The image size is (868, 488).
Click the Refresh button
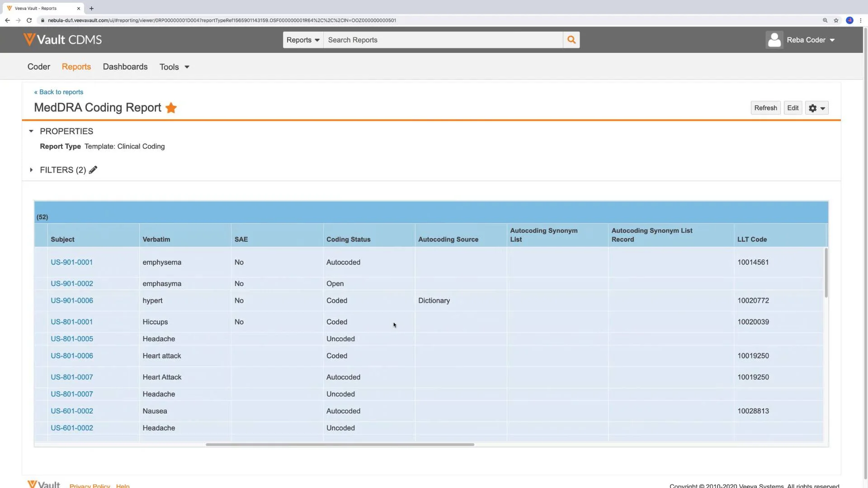pyautogui.click(x=765, y=108)
